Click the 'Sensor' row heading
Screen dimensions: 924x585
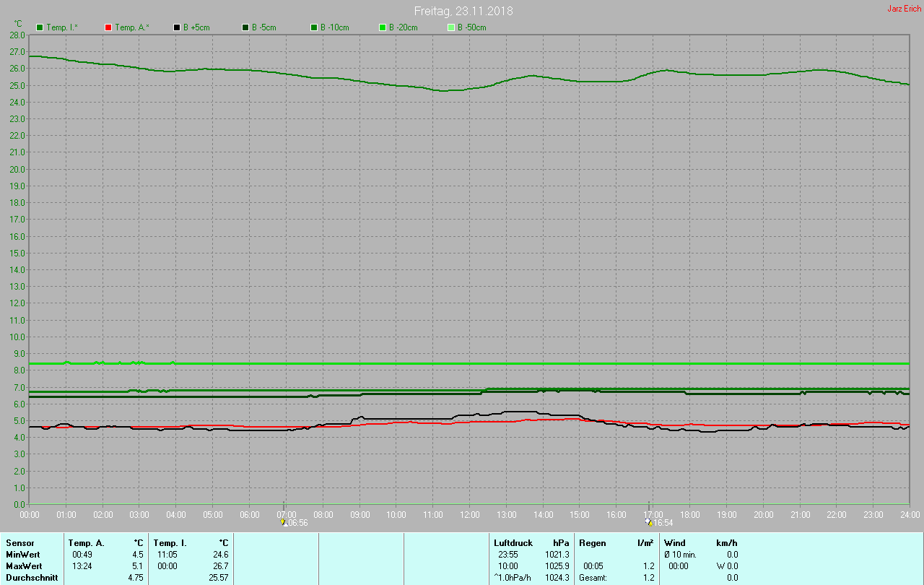click(x=19, y=543)
